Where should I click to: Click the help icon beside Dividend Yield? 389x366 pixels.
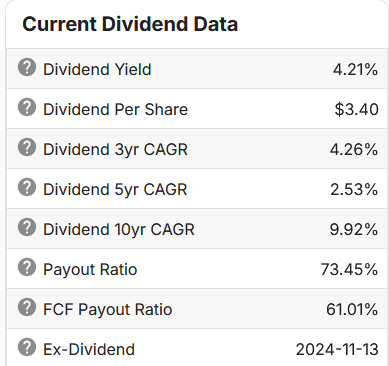click(27, 67)
